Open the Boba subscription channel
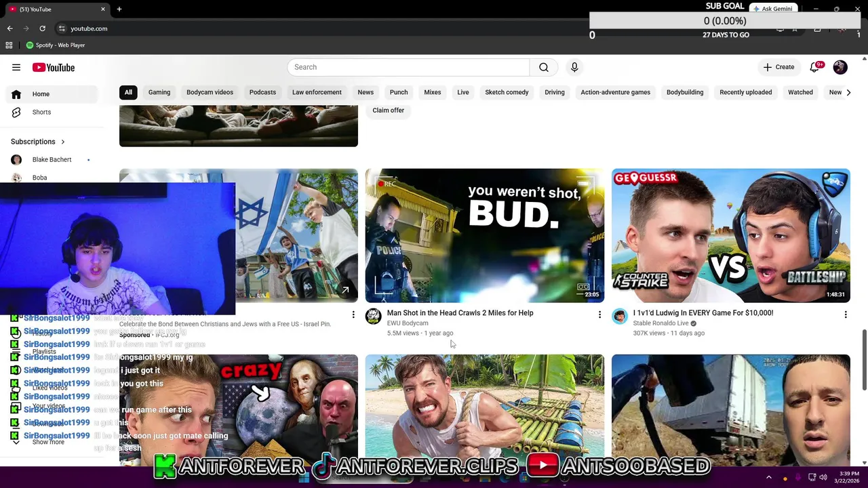The image size is (868, 488). (39, 178)
